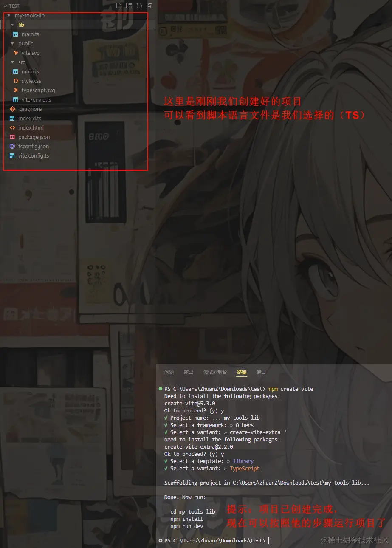Open the style.css file

click(31, 81)
